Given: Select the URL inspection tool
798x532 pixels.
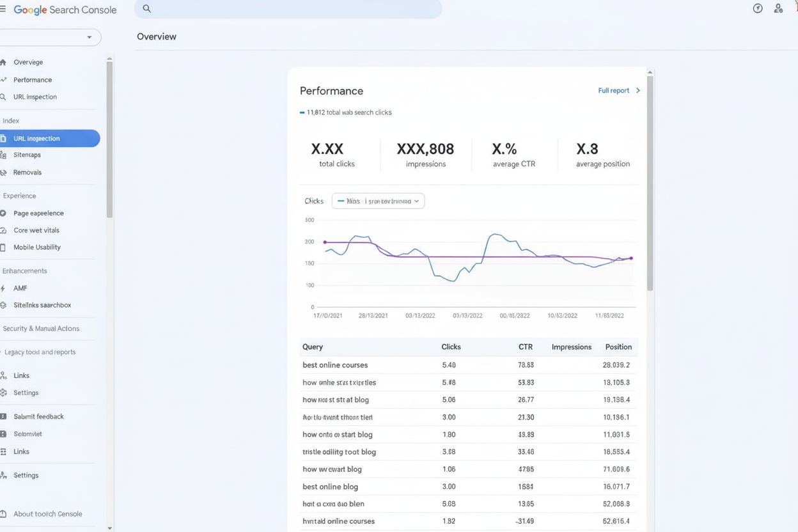Looking at the screenshot, I should tap(35, 97).
